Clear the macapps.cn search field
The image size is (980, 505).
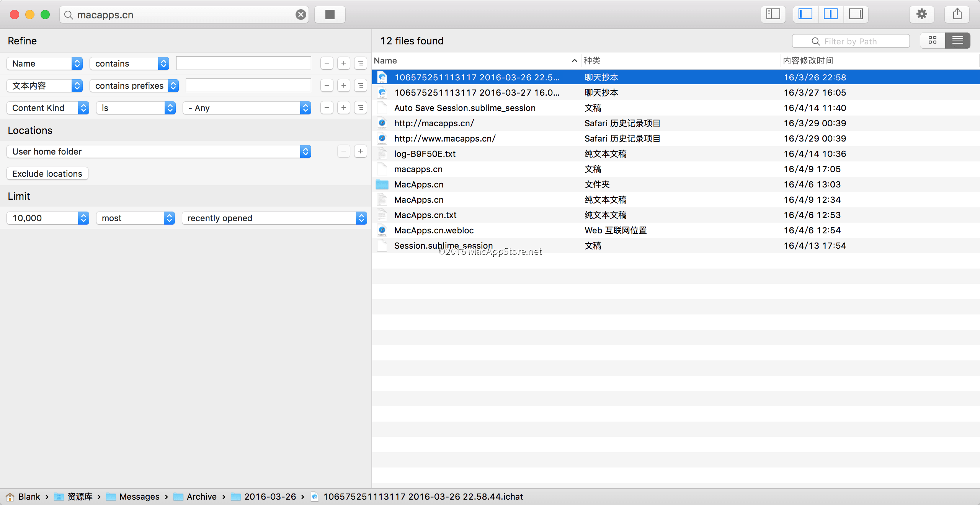[301, 15]
